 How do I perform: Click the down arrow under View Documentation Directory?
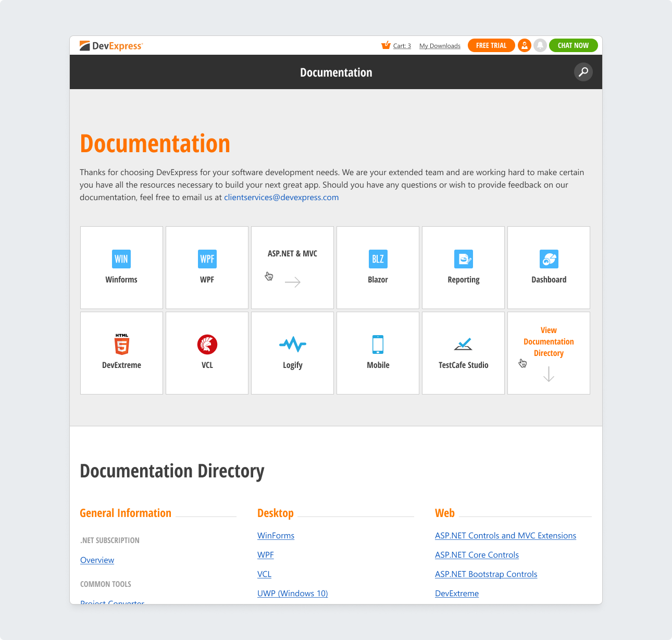pos(549,374)
